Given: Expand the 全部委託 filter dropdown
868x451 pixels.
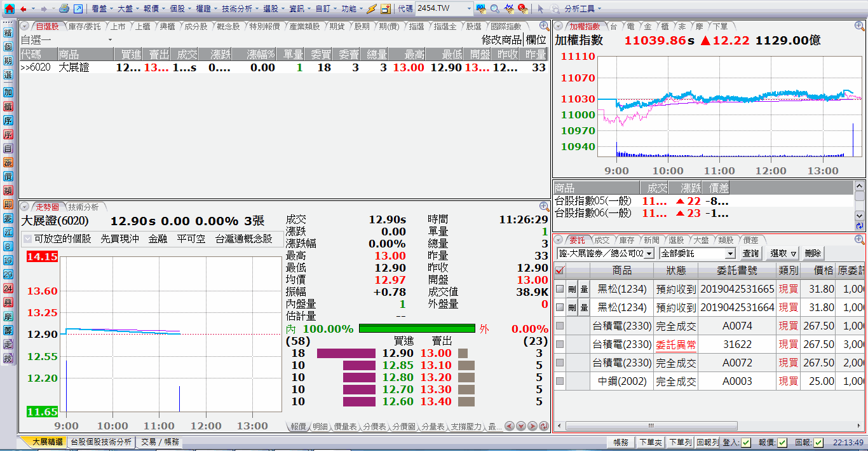Looking at the screenshot, I should pos(730,254).
